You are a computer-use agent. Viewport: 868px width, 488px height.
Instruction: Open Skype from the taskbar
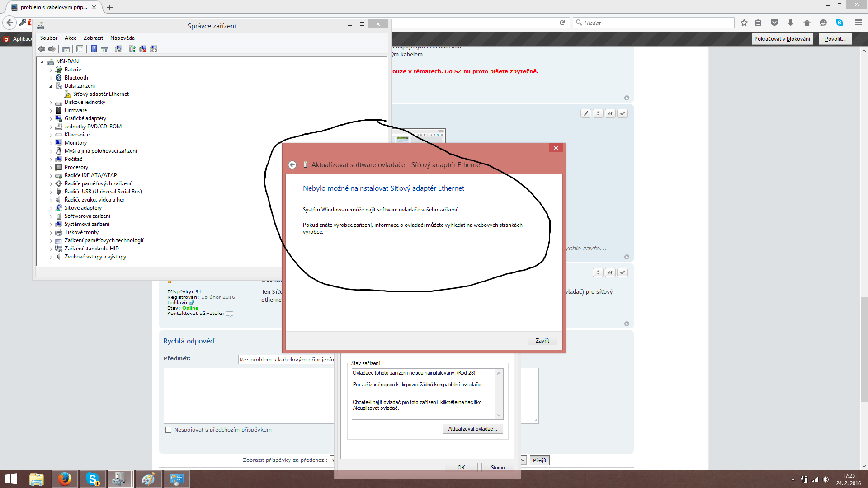click(93, 479)
